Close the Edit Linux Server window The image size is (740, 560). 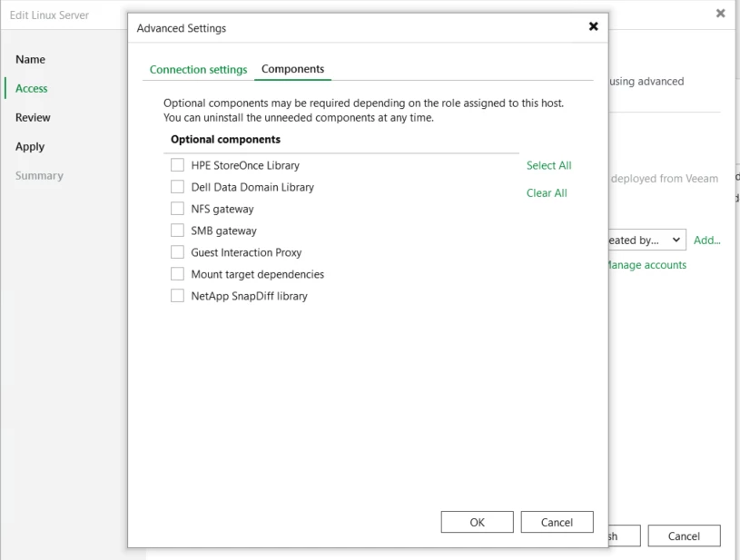(x=720, y=14)
